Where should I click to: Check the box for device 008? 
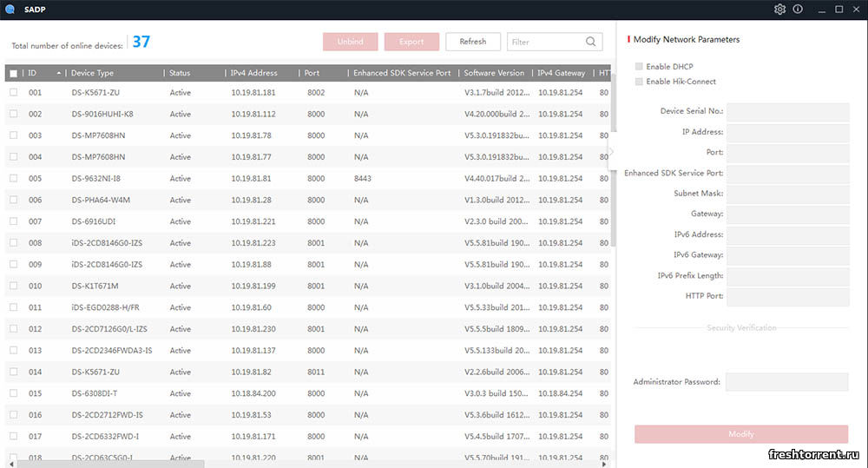(13, 242)
